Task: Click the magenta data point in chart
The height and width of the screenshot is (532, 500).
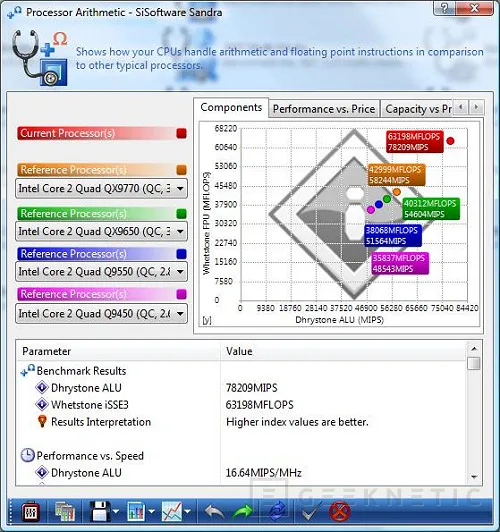Action: click(371, 210)
